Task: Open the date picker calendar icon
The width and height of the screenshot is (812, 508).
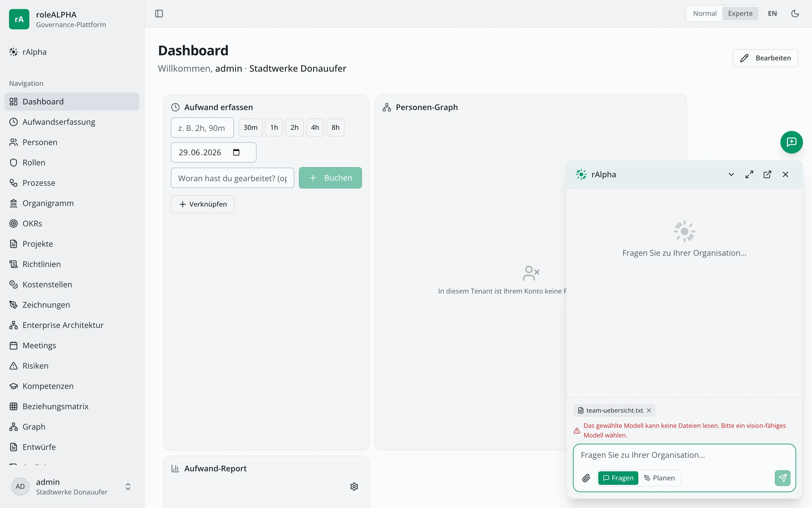Action: coord(236,152)
